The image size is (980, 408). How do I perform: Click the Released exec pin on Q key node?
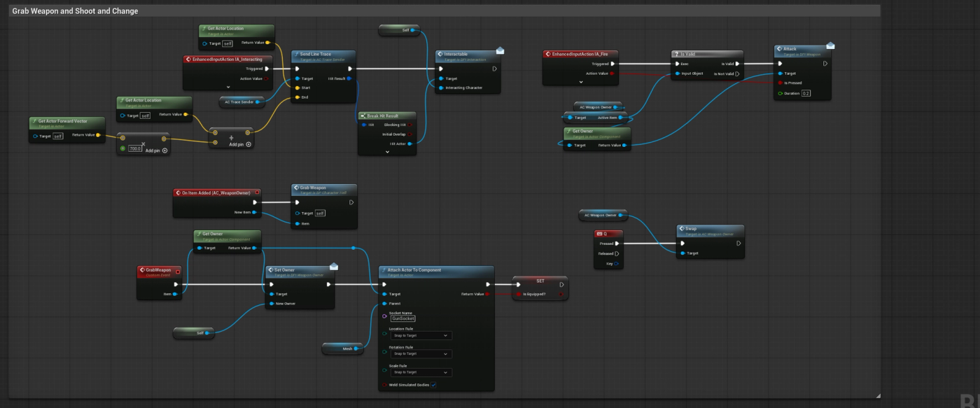(x=617, y=253)
